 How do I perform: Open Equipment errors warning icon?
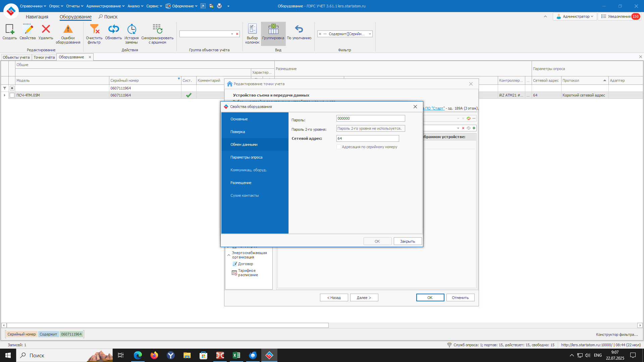point(68,30)
